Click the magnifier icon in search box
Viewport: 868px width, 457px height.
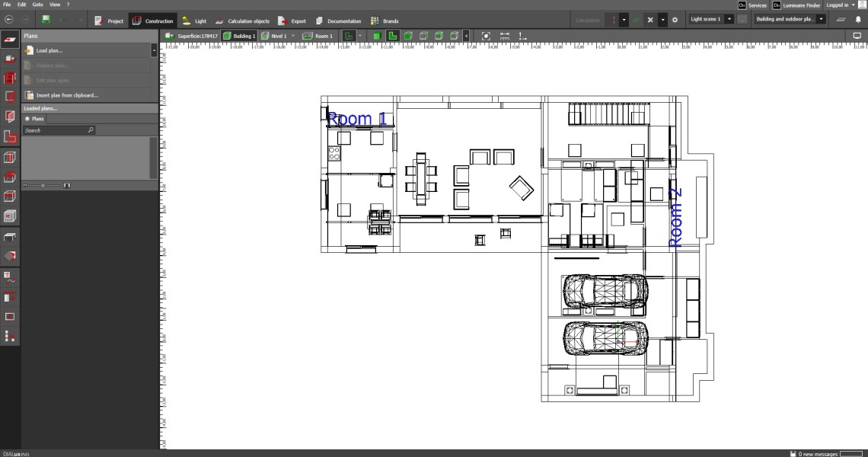coord(91,130)
